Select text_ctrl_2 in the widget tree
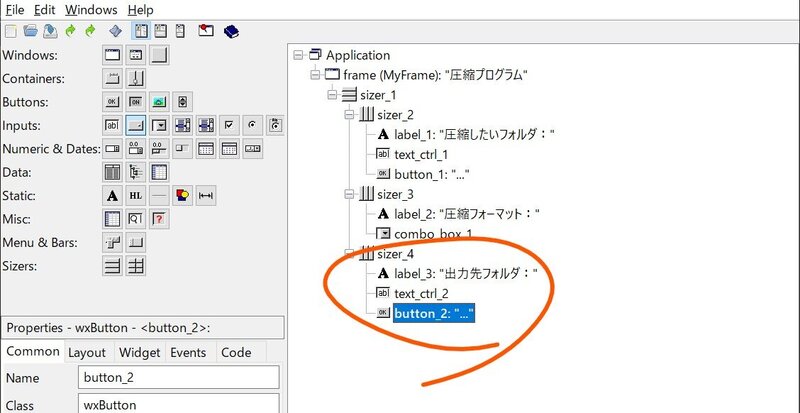Viewport: 800px width, 413px height. pyautogui.click(x=420, y=293)
